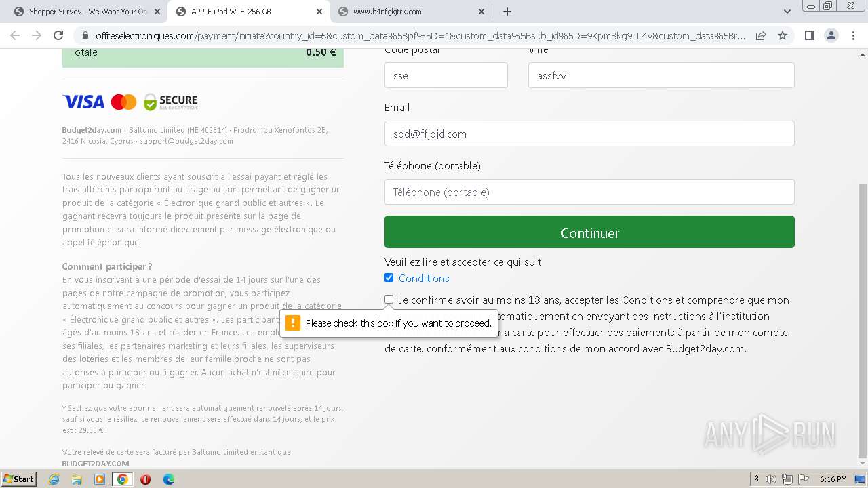Expand the tab search chevron
This screenshot has height=488, width=868.
(787, 12)
